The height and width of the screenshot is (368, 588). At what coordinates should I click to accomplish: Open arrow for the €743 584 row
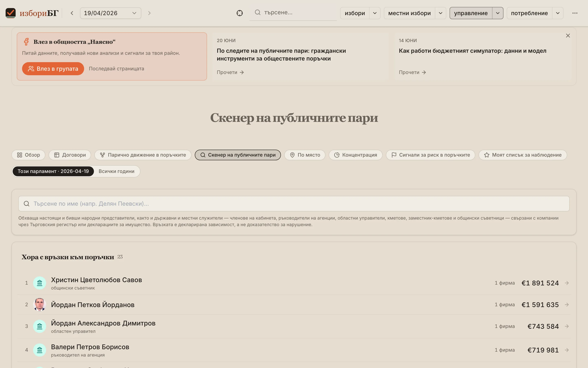click(x=567, y=326)
